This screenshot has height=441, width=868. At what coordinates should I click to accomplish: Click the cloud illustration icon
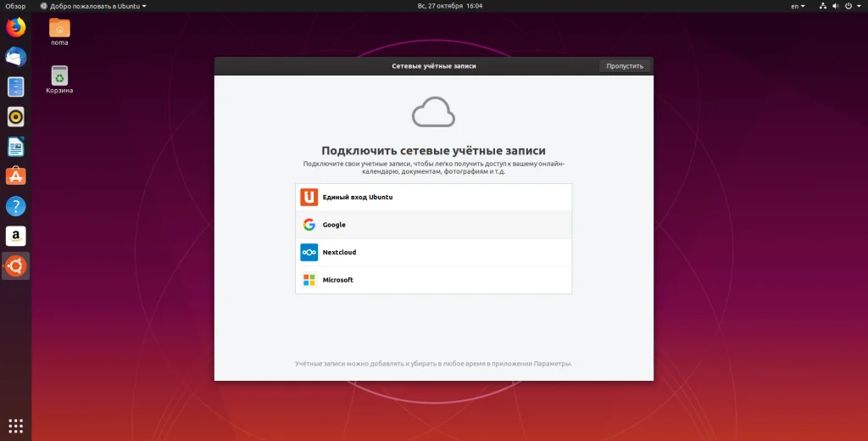click(x=433, y=112)
